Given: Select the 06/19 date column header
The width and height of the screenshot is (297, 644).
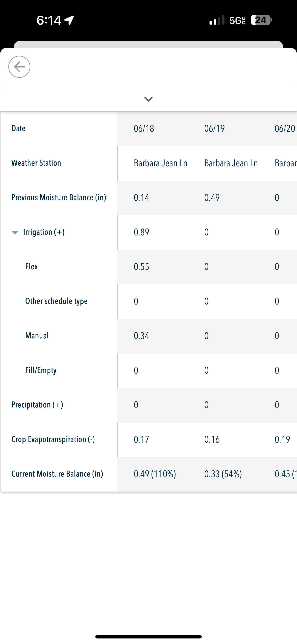Looking at the screenshot, I should click(215, 129).
